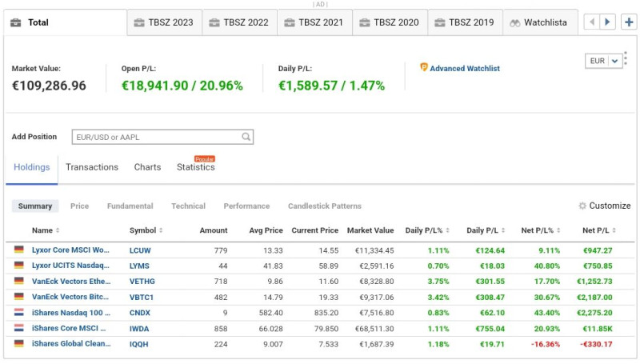Switch to the Candlestick Patterns view

click(x=325, y=206)
